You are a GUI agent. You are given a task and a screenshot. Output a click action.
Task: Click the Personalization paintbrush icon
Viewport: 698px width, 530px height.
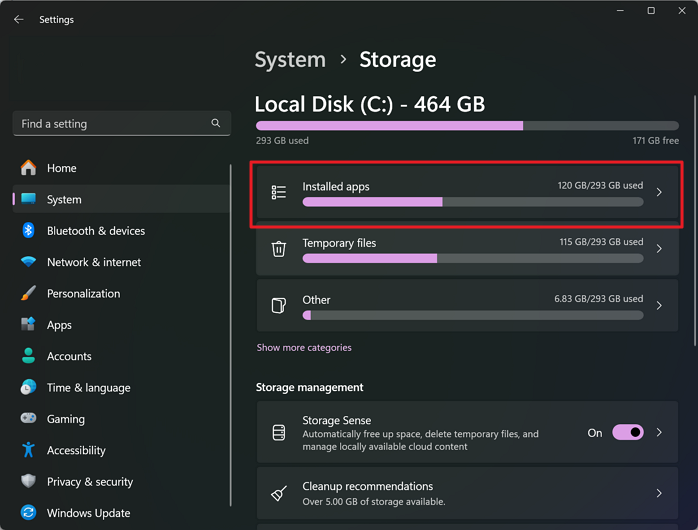(x=28, y=294)
